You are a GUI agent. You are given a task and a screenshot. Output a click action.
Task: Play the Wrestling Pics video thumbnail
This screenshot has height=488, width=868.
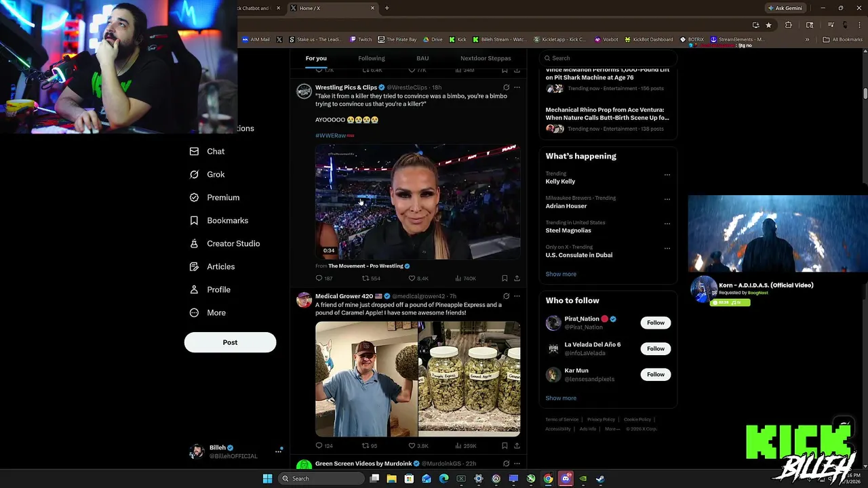tap(418, 201)
